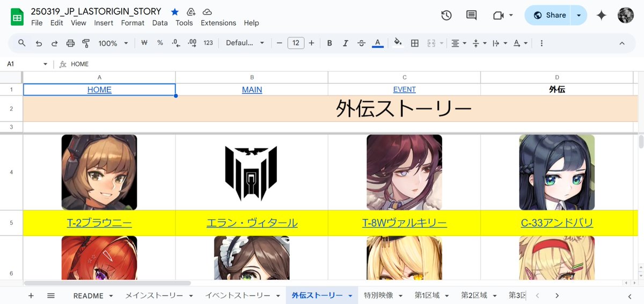The height and width of the screenshot is (304, 644).
Task: Check the cloud save status icon
Action: point(207,12)
